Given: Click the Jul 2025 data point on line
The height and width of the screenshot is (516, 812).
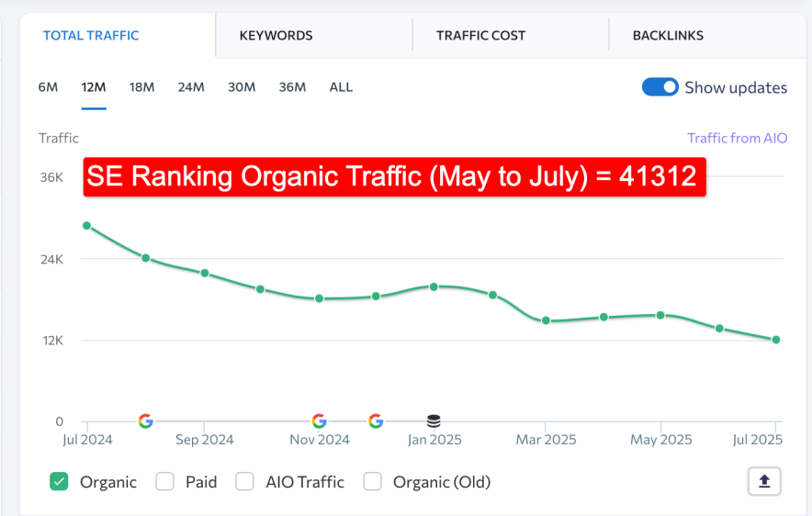Looking at the screenshot, I should (776, 340).
